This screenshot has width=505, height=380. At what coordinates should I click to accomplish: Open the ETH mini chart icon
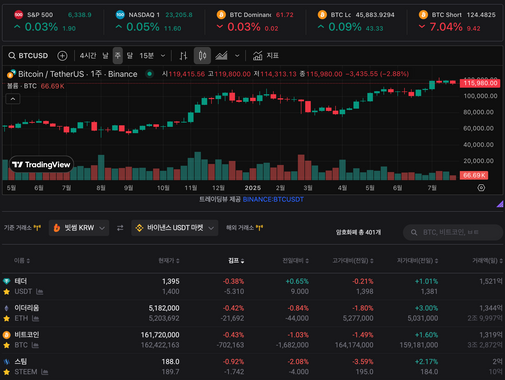35,319
